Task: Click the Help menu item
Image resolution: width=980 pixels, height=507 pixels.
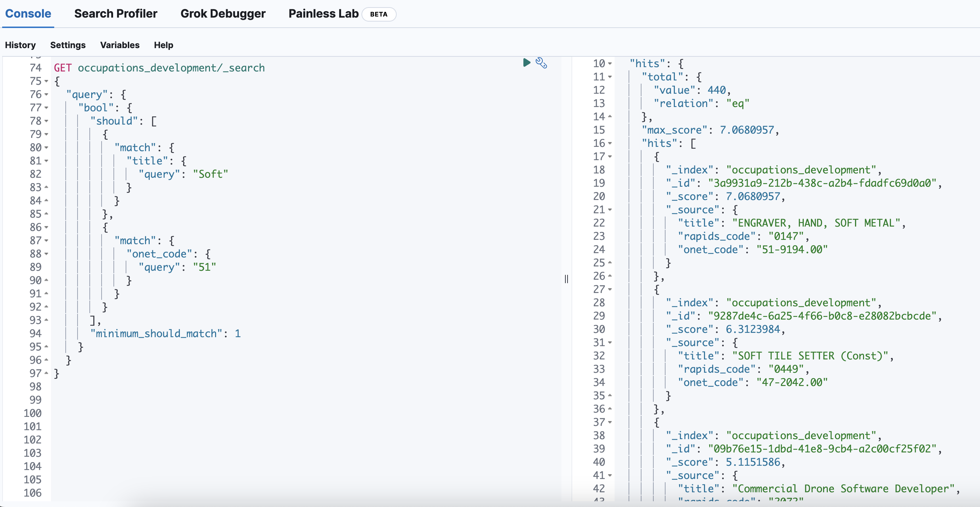Action: (164, 45)
